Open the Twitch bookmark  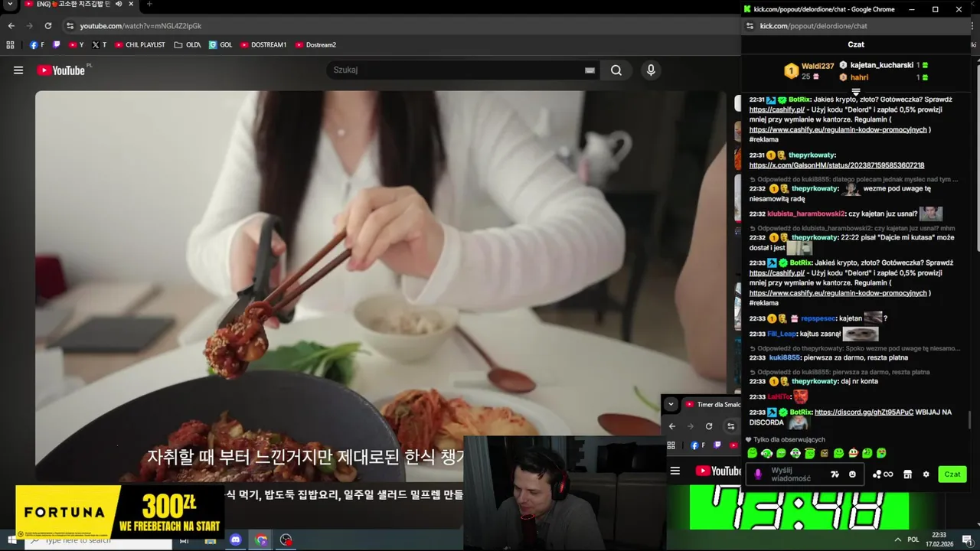(x=56, y=45)
